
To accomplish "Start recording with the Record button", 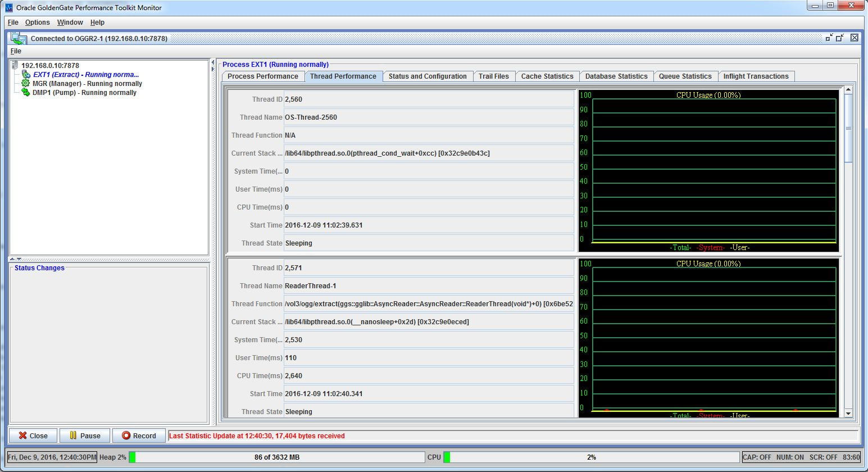I will click(139, 435).
